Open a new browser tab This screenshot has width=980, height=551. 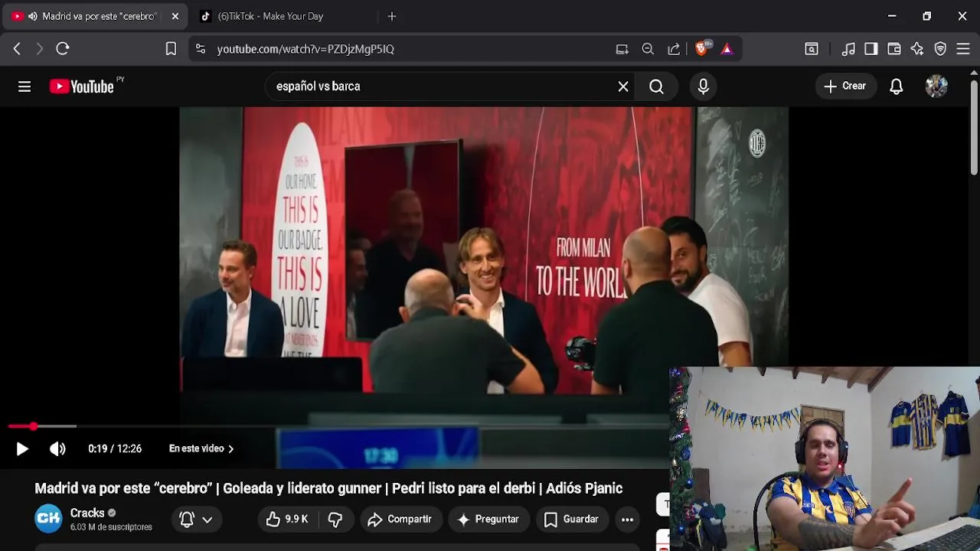pyautogui.click(x=392, y=16)
